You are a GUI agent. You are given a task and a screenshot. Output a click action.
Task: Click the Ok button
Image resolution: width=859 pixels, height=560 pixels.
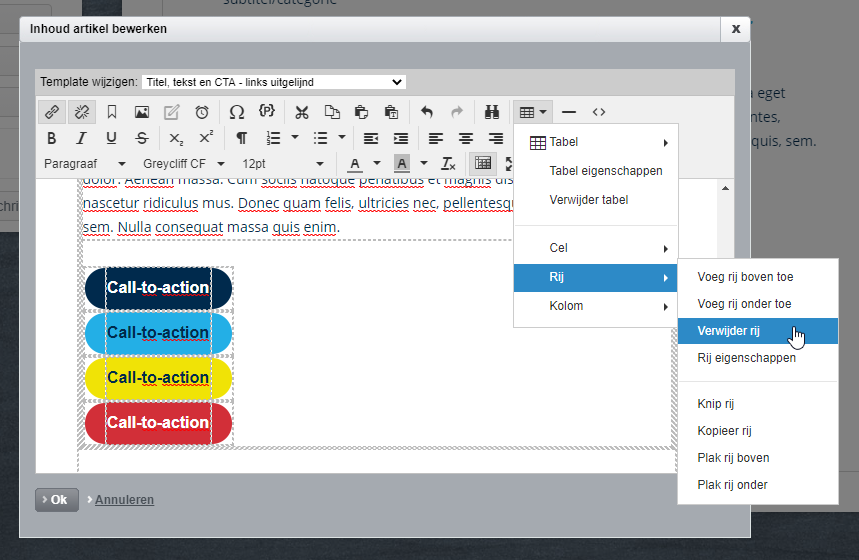click(57, 500)
